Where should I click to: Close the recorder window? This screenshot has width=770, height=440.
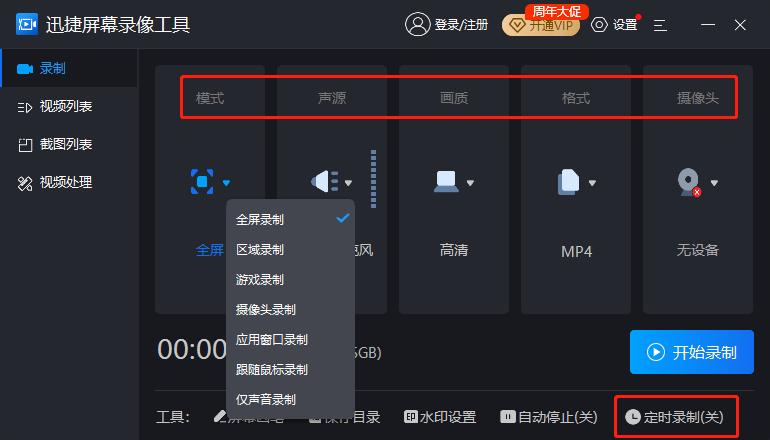[740, 25]
